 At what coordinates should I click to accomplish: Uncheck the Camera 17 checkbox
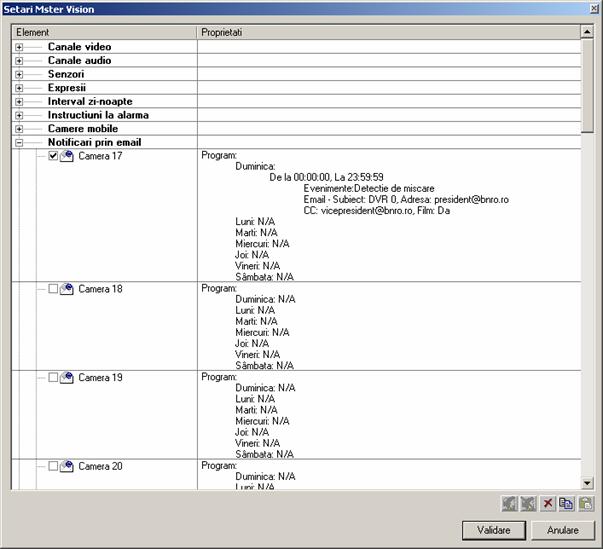click(54, 156)
